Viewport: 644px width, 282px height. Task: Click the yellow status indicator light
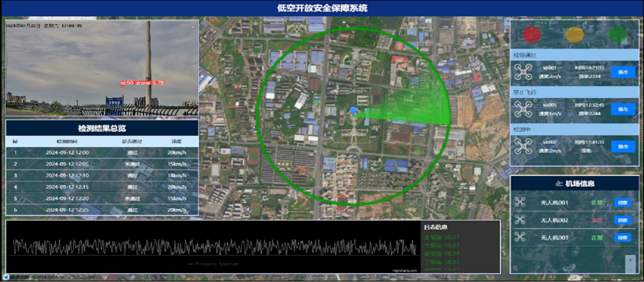(574, 35)
